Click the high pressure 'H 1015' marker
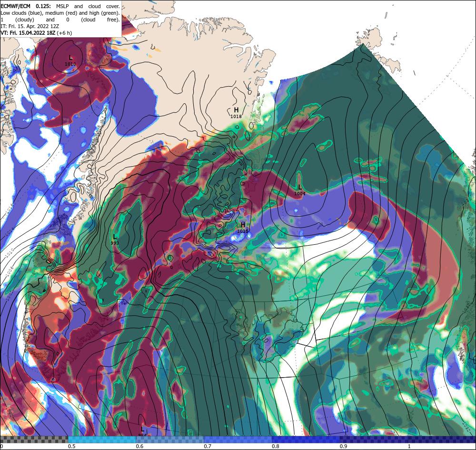The width and height of the screenshot is (476, 450). click(243, 228)
